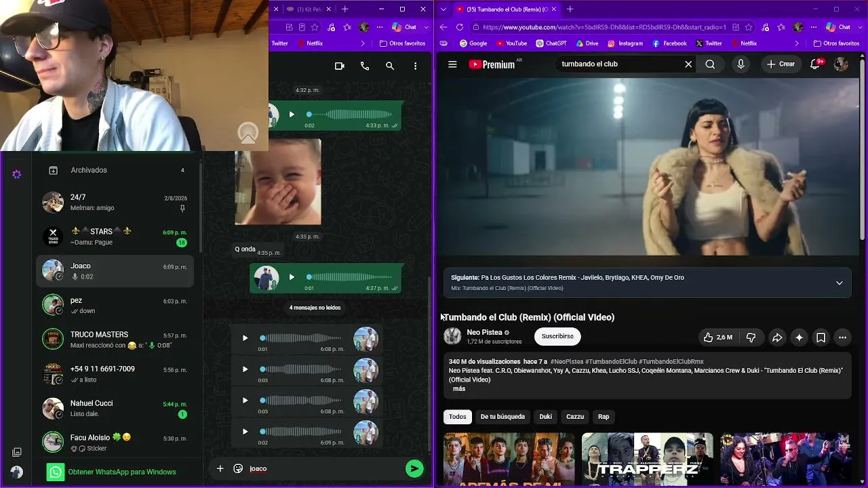Seek the 4:37 p. m. voice message waveform

(x=350, y=277)
